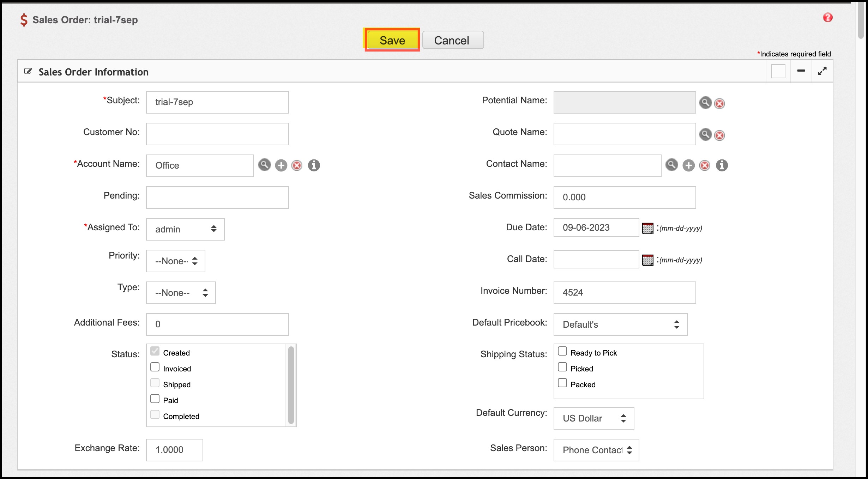Open the red help question mark icon

click(827, 17)
